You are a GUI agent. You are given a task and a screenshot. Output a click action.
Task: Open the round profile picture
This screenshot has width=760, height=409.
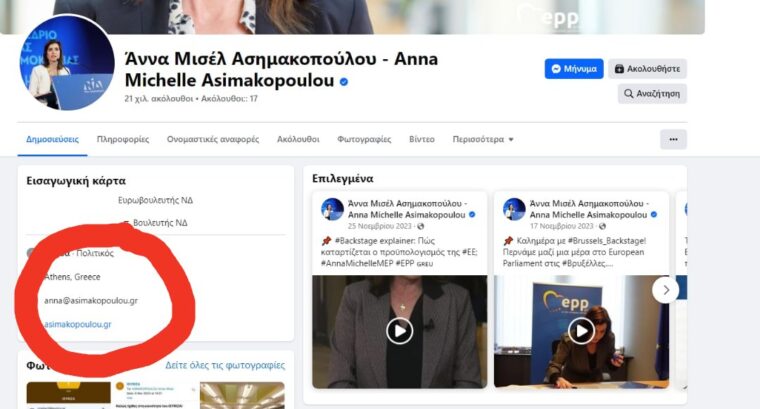[66, 63]
